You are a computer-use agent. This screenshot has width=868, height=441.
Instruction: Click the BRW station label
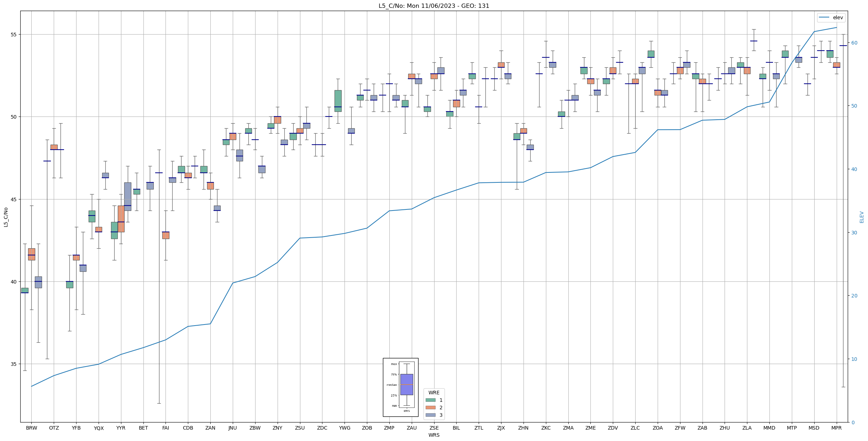[x=31, y=428]
